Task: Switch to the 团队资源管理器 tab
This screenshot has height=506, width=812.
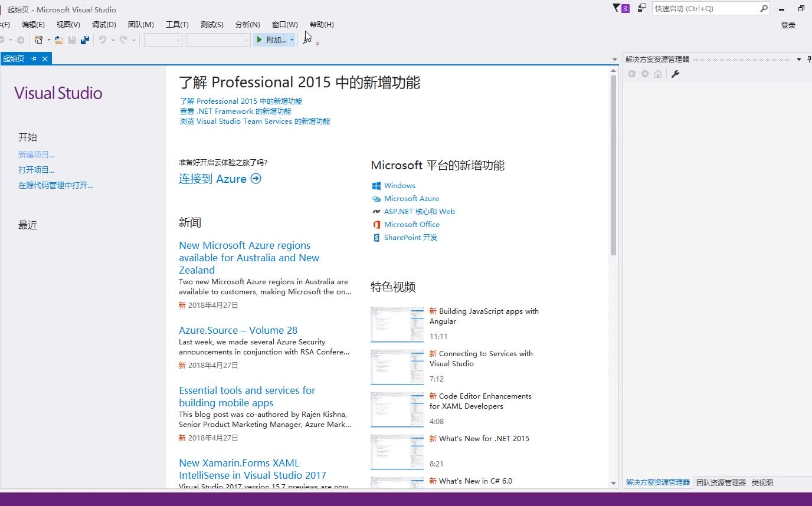Action: click(x=721, y=482)
